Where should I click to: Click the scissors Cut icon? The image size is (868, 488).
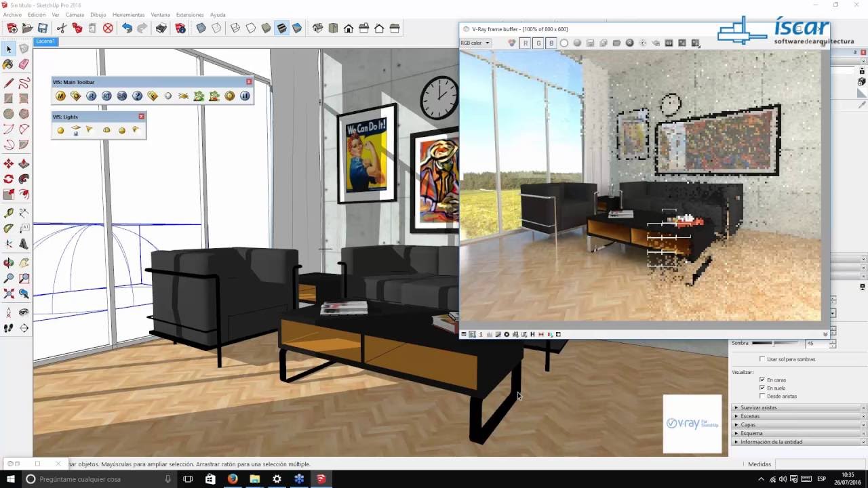[x=62, y=28]
